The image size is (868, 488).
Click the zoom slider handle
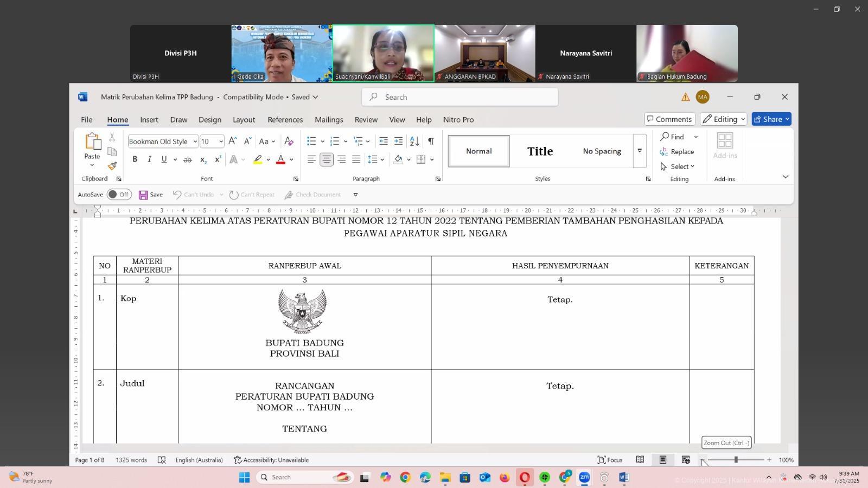point(736,460)
